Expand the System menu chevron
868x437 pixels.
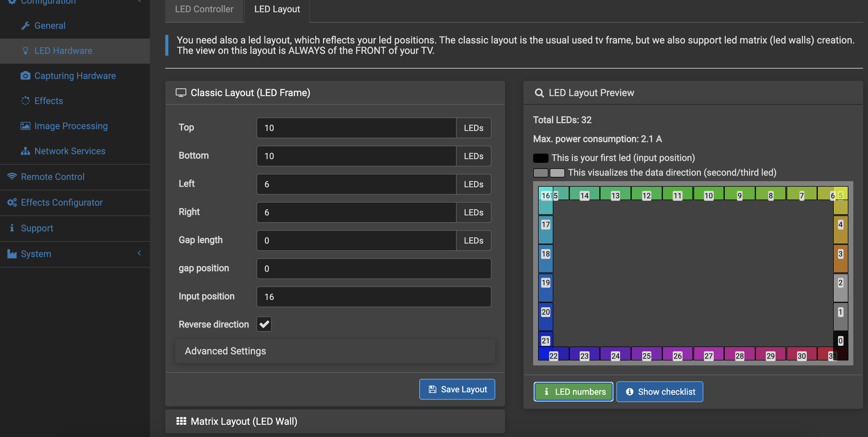tap(139, 253)
